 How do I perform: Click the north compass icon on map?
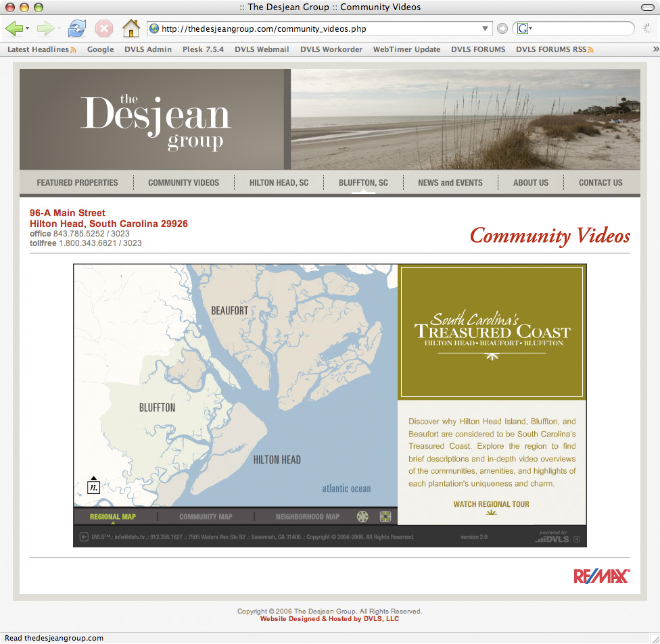click(x=93, y=485)
